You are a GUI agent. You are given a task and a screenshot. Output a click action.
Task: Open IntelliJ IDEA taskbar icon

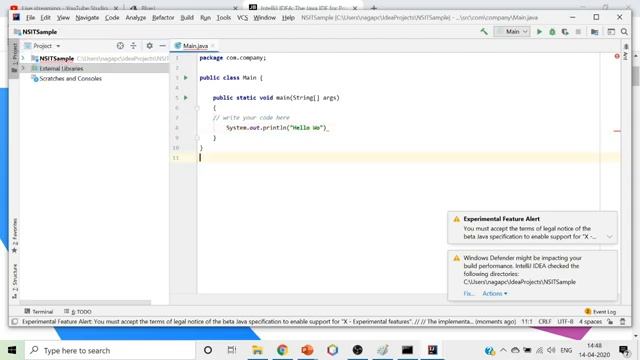432,350
